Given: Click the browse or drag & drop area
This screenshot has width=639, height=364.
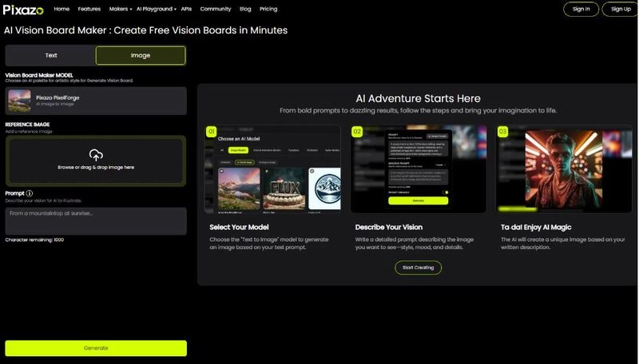Looking at the screenshot, I should 96,160.
